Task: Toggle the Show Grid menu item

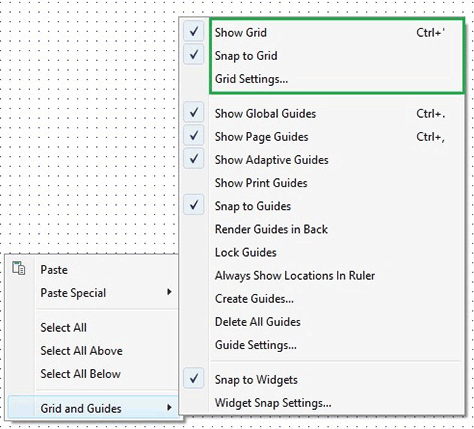Action: coord(241,33)
